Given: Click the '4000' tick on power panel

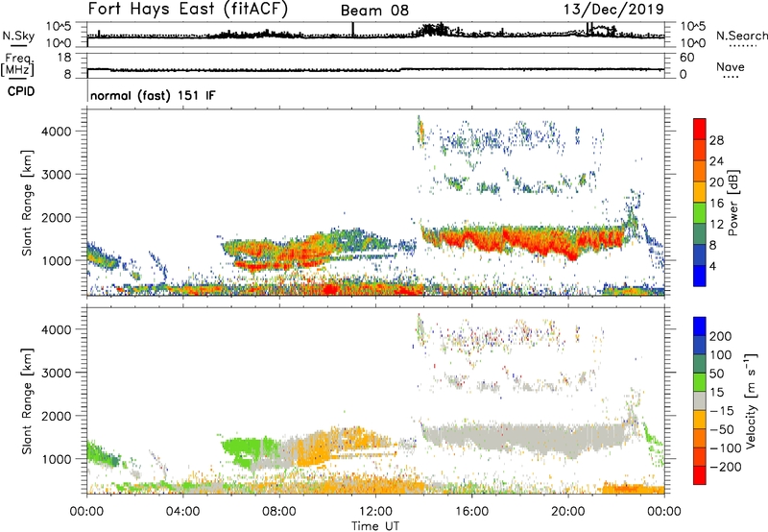Looking at the screenshot, I should tap(57, 132).
